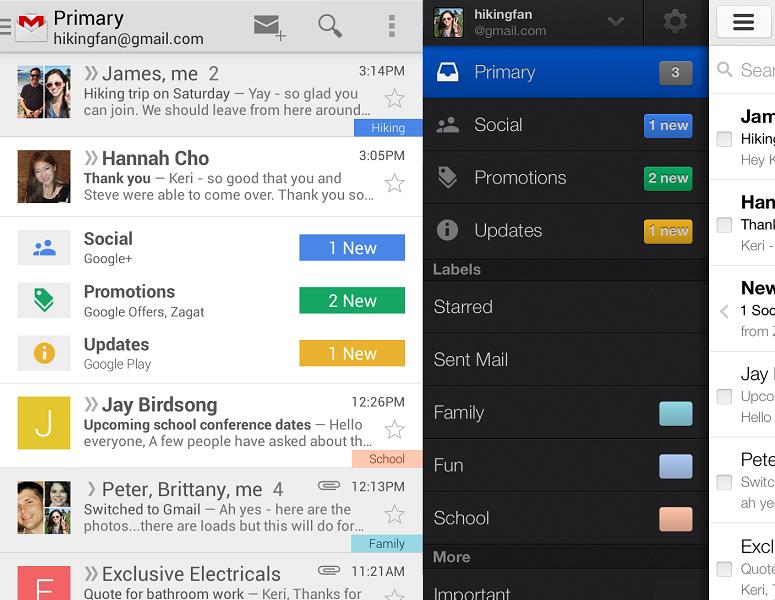Viewport: 775px width, 600px height.
Task: Tap the sidebar Social people icon
Action: click(x=447, y=125)
